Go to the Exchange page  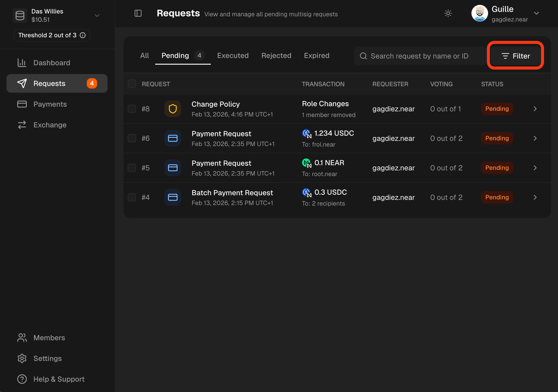pos(50,125)
